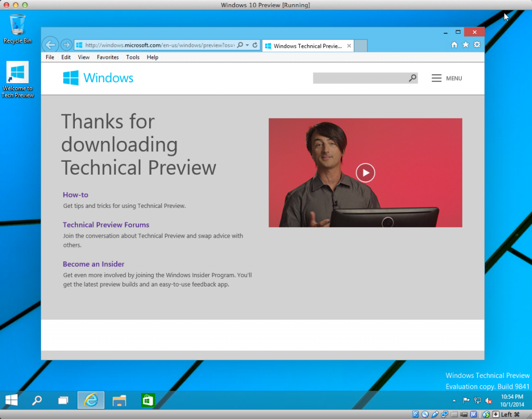Open the Help menu in IE
This screenshot has width=532, height=419.
coord(152,57)
